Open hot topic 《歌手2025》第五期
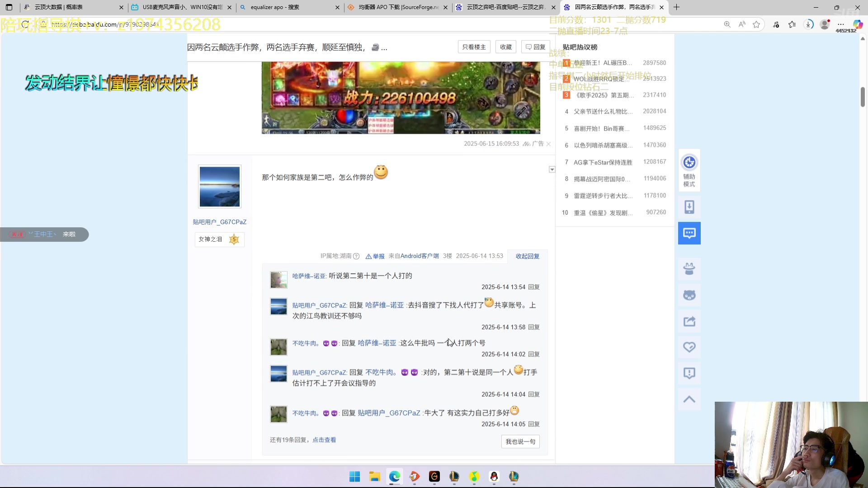The width and height of the screenshot is (868, 488). click(604, 95)
